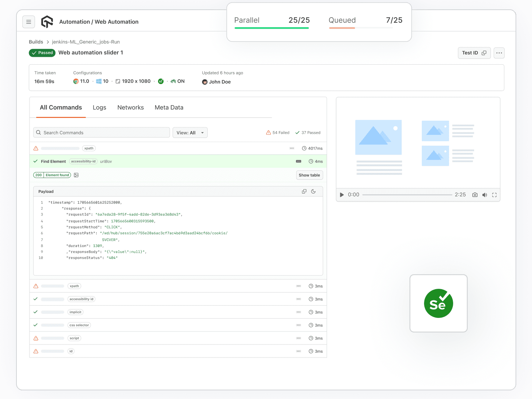Click the Show table button
The width and height of the screenshot is (532, 399).
[309, 175]
